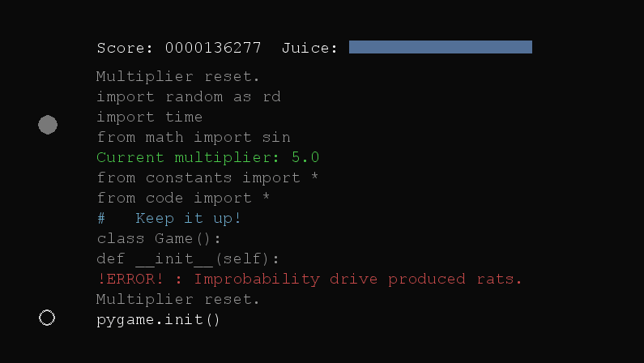
Task: Select the 'import time' code line
Action: click(x=150, y=117)
